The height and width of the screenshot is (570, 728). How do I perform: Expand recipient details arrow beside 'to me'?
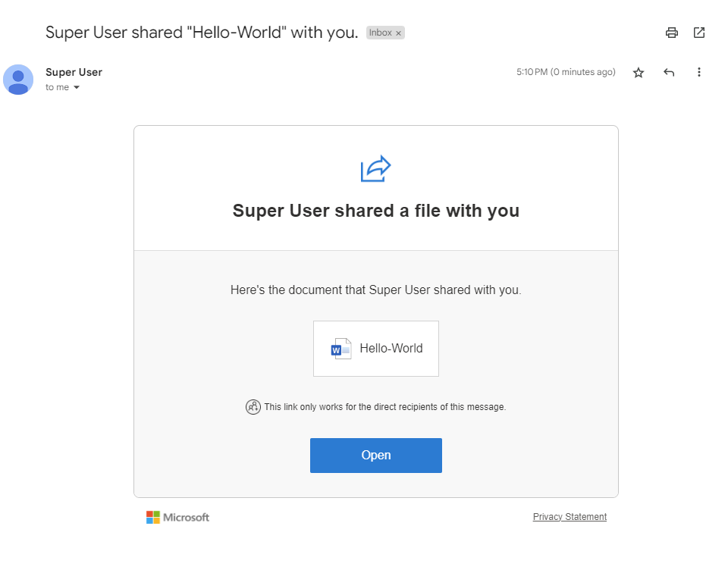pyautogui.click(x=77, y=88)
